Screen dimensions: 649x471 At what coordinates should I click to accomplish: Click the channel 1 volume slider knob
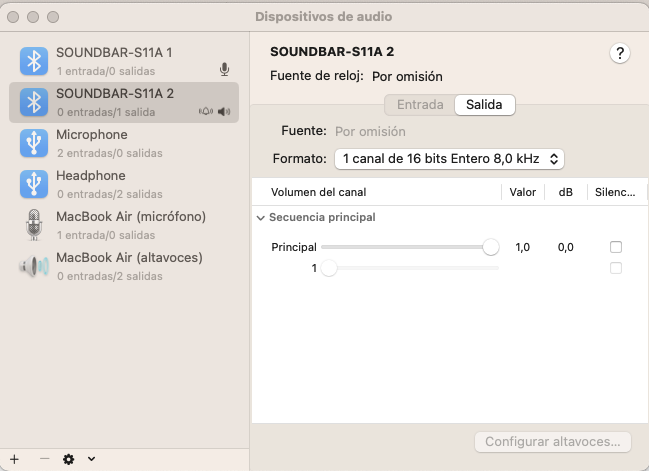point(329,268)
